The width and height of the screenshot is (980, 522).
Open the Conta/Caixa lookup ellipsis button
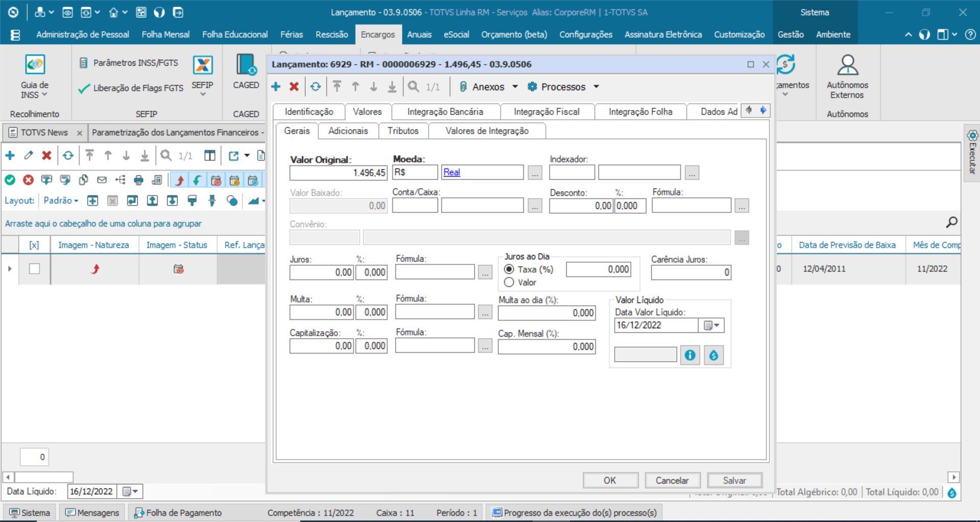pyautogui.click(x=535, y=206)
